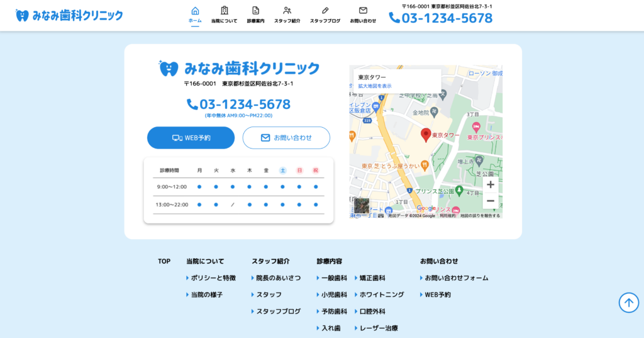Image resolution: width=644 pixels, height=338 pixels.
Task: Click the 土 Saturday column badge
Action: pyautogui.click(x=282, y=170)
